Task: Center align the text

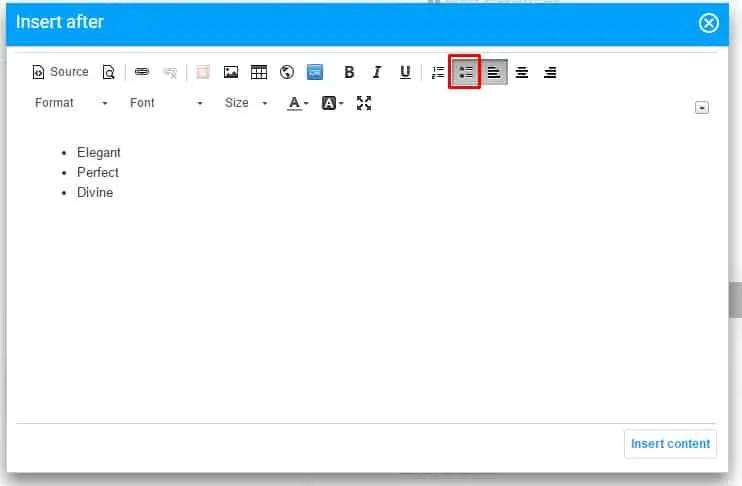Action: [x=522, y=72]
